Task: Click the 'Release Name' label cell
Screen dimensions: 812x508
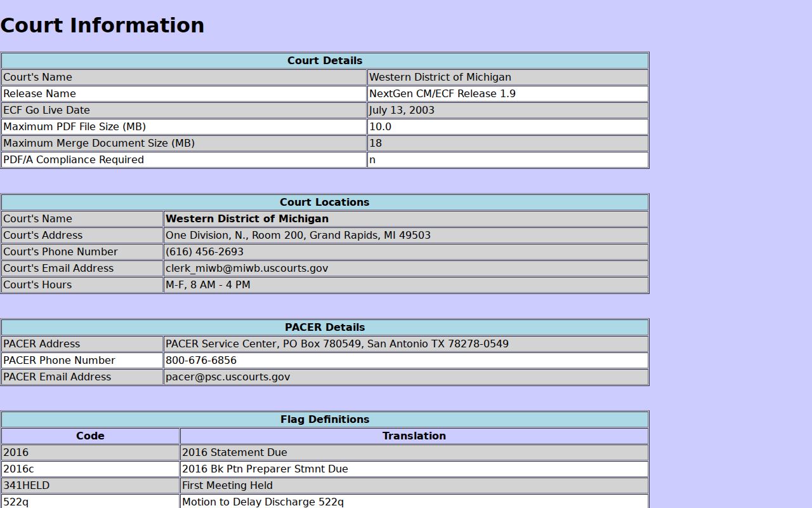Action: click(x=184, y=94)
